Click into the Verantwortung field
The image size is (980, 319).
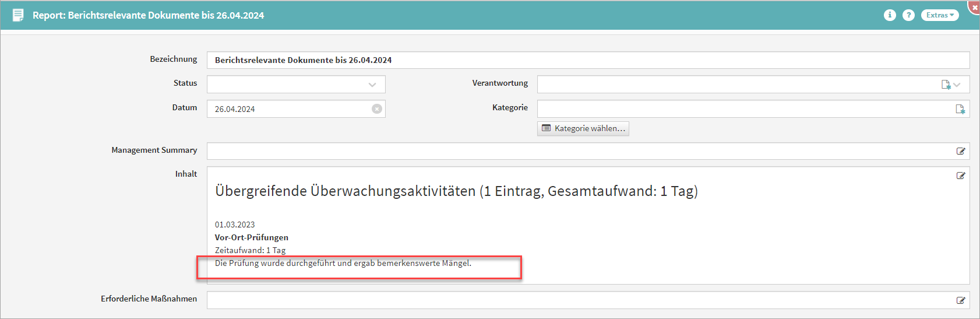(x=734, y=85)
